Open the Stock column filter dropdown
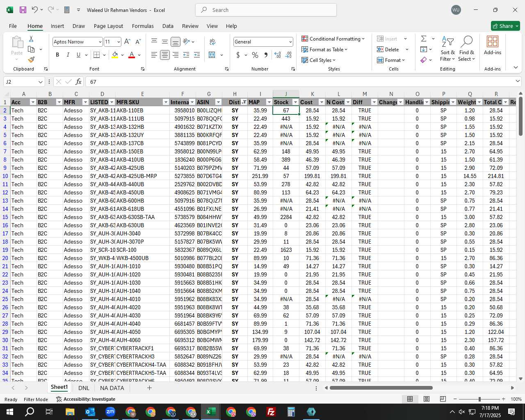This screenshot has width=525, height=420. 295,102
